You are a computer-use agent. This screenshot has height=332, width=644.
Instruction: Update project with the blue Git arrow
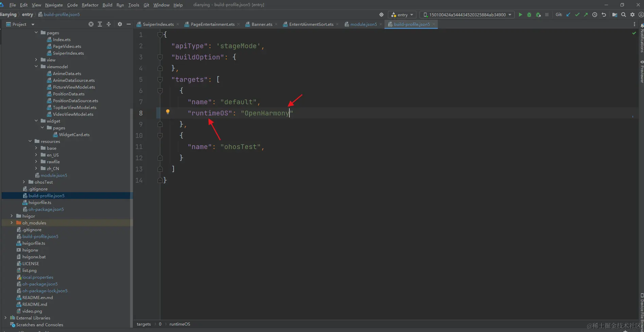pos(568,15)
